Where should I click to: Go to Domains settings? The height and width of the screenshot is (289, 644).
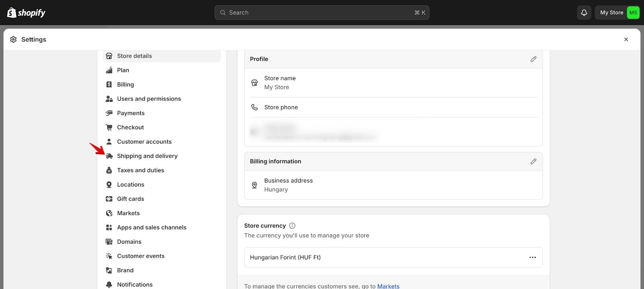162,242
